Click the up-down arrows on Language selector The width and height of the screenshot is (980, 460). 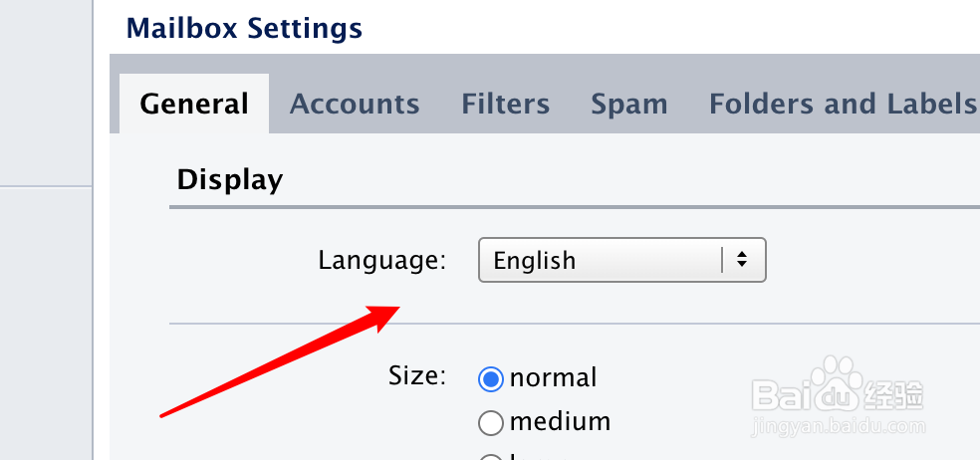pos(742,260)
